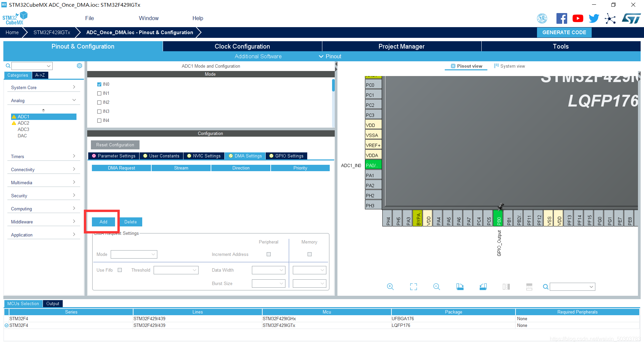Click the GENERATE CODE button
Screen dimensions: 644x345
[564, 32]
